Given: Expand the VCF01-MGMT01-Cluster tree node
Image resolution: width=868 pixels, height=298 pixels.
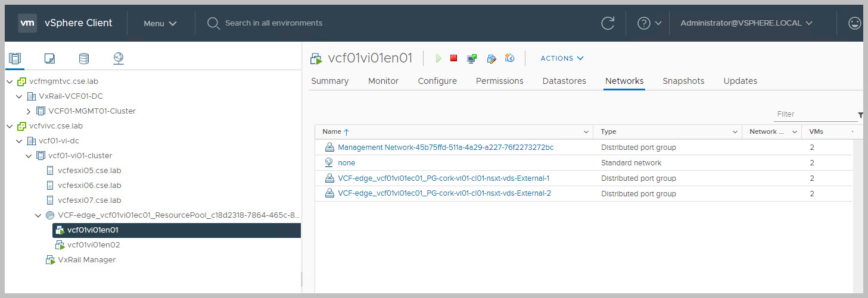Looking at the screenshot, I should click(29, 111).
